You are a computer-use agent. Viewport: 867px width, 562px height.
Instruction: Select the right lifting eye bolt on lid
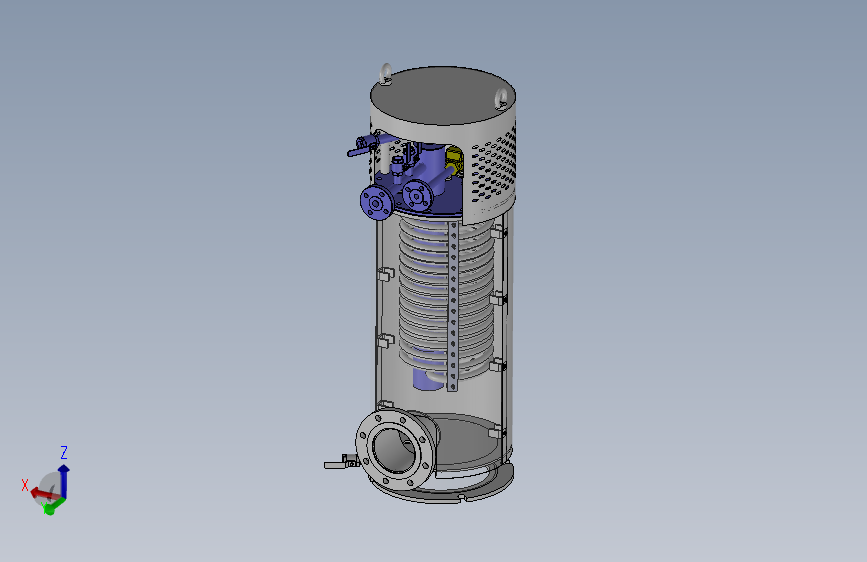point(501,97)
